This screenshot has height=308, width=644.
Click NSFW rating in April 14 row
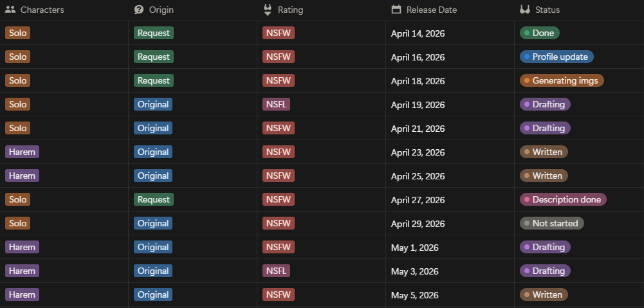tap(279, 33)
